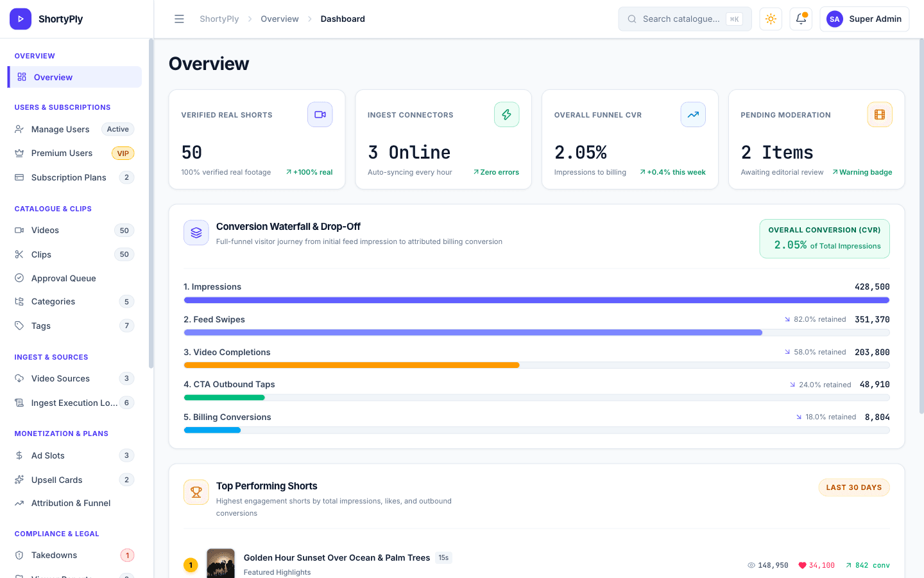Image resolution: width=924 pixels, height=578 pixels.
Task: Select Overview in the sidebar
Action: click(x=74, y=77)
